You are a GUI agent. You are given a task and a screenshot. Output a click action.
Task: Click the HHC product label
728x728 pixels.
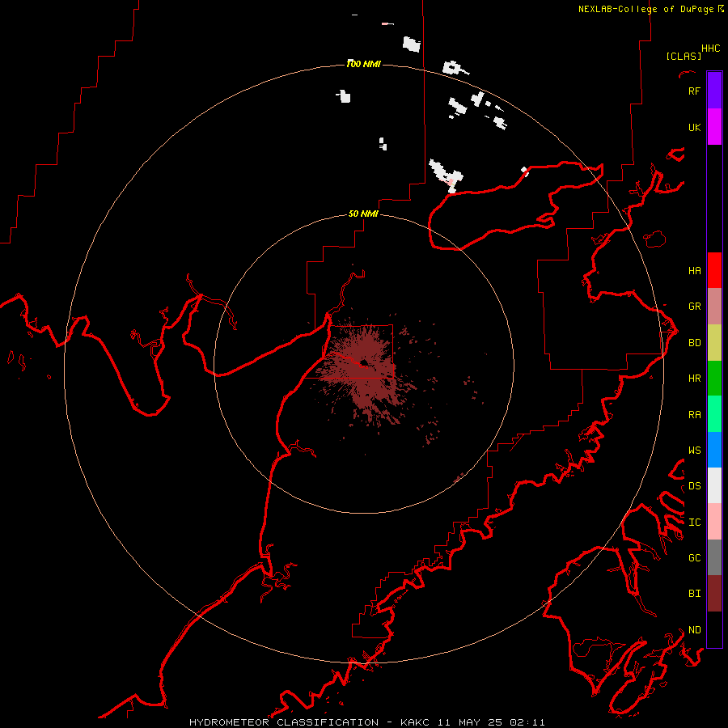(710, 49)
